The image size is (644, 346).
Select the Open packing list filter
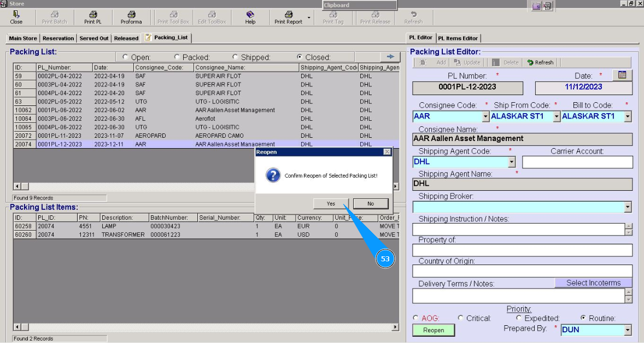click(125, 57)
